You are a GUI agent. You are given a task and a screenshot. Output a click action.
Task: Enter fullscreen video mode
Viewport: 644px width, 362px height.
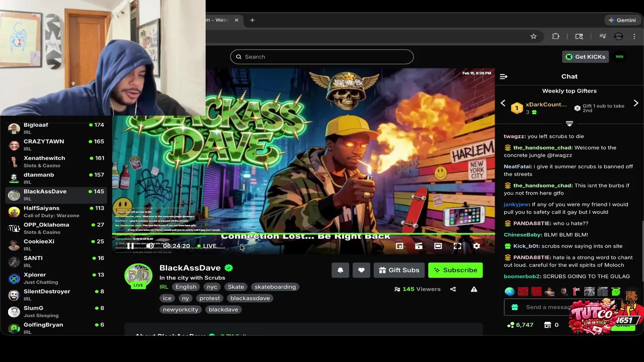[x=457, y=246]
